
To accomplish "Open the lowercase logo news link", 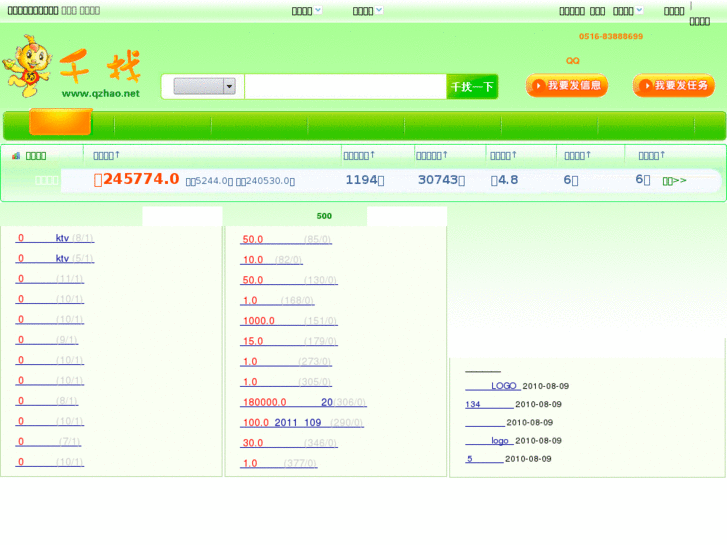I will [x=489, y=441].
